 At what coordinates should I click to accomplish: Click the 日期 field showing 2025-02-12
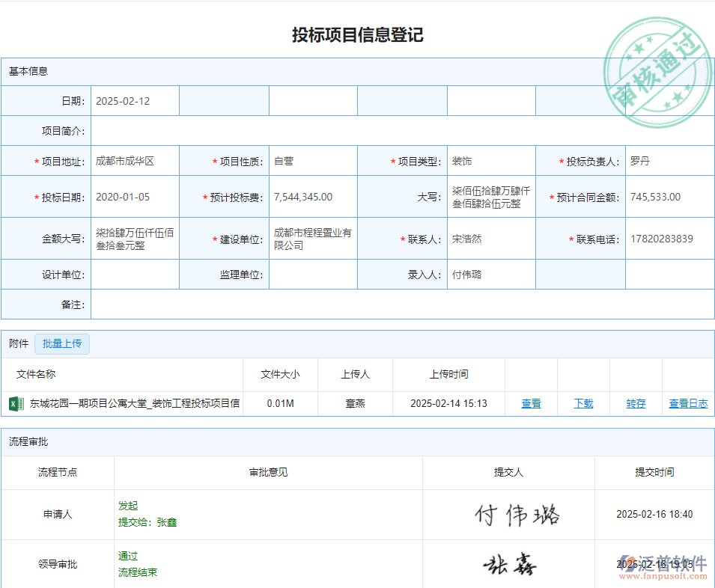coord(135,100)
